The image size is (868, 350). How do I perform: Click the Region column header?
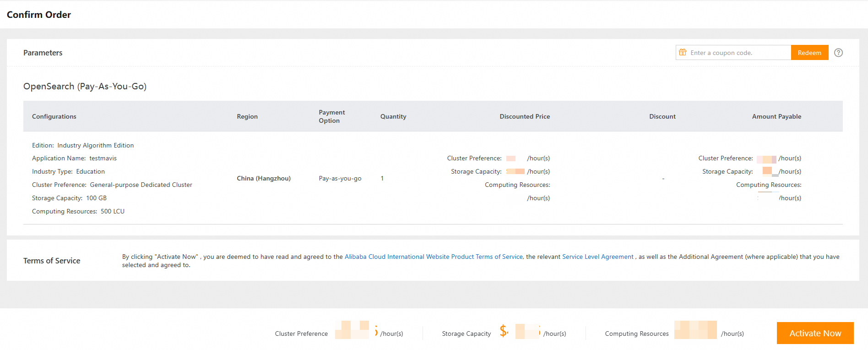[x=247, y=116]
